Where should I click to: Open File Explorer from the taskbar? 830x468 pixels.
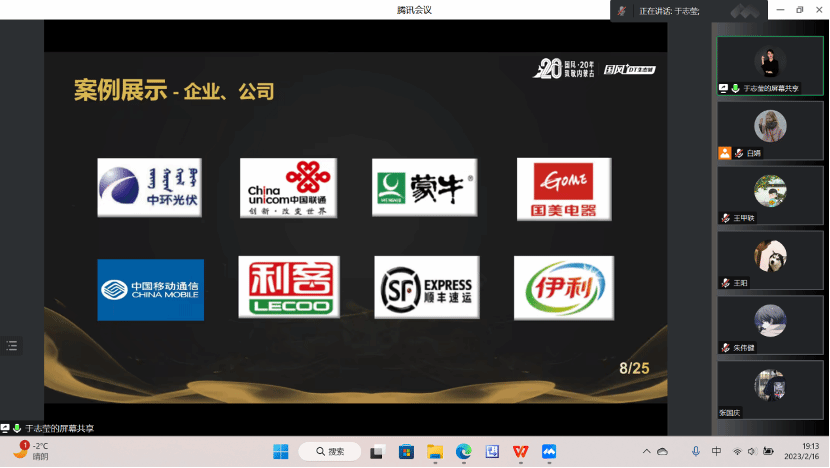pos(435,452)
